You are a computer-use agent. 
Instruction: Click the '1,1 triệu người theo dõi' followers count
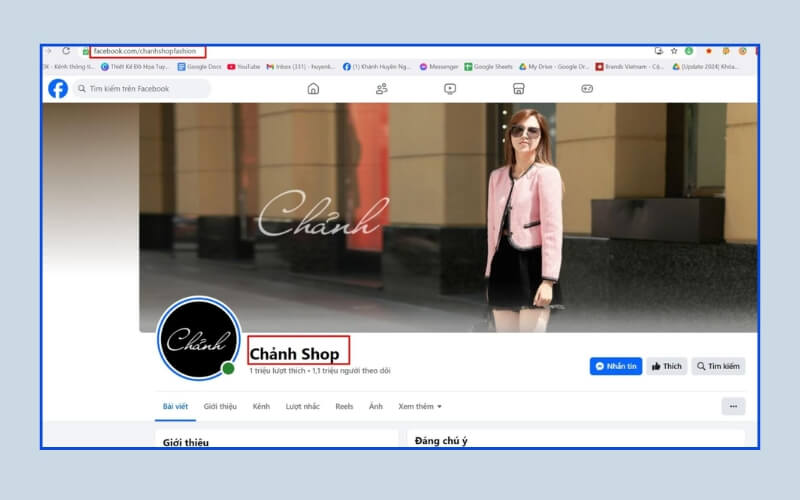pyautogui.click(x=352, y=371)
